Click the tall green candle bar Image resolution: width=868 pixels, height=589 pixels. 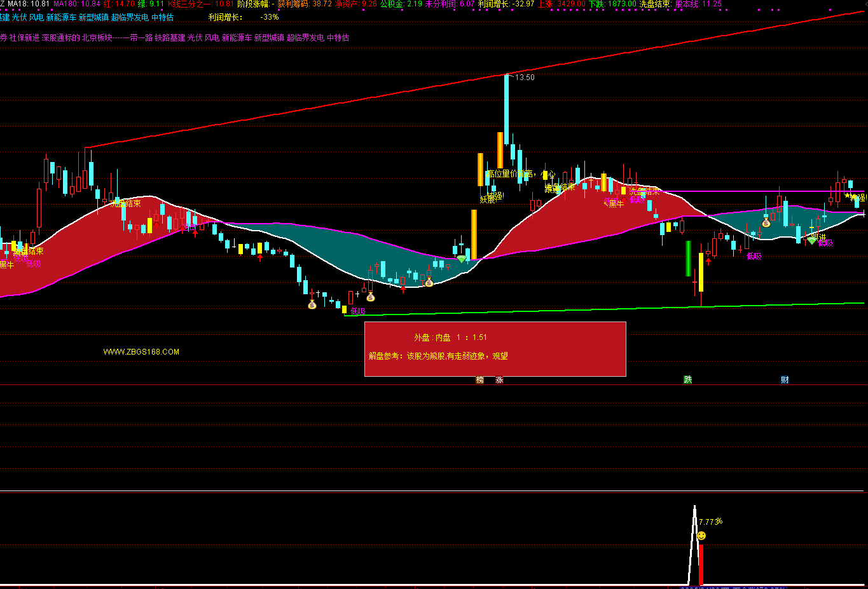tap(688, 258)
